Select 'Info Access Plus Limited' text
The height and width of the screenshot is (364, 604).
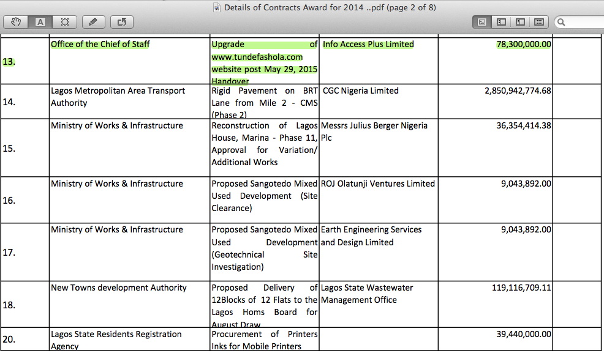(368, 44)
